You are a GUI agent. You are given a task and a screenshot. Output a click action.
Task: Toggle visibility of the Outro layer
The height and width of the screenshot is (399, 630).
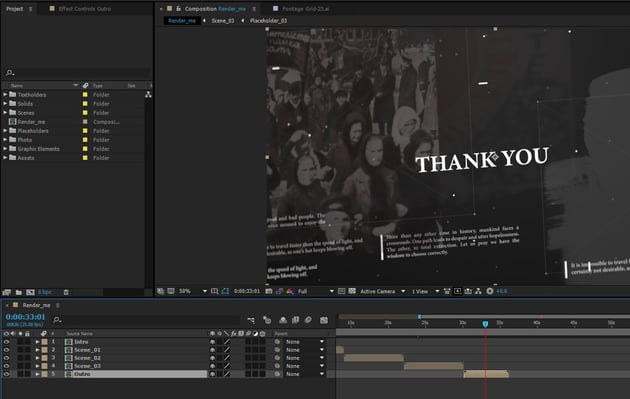pos(6,374)
